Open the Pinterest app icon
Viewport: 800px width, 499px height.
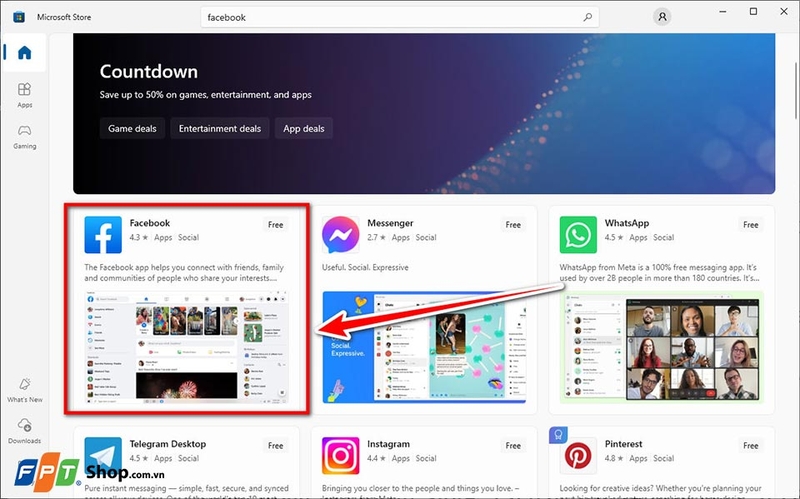pyautogui.click(x=578, y=456)
